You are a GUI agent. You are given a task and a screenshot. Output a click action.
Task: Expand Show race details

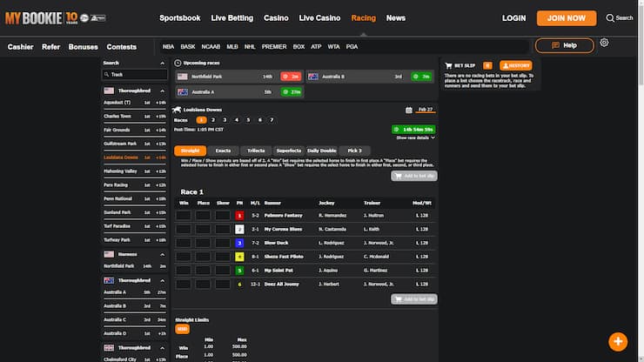pos(415,137)
